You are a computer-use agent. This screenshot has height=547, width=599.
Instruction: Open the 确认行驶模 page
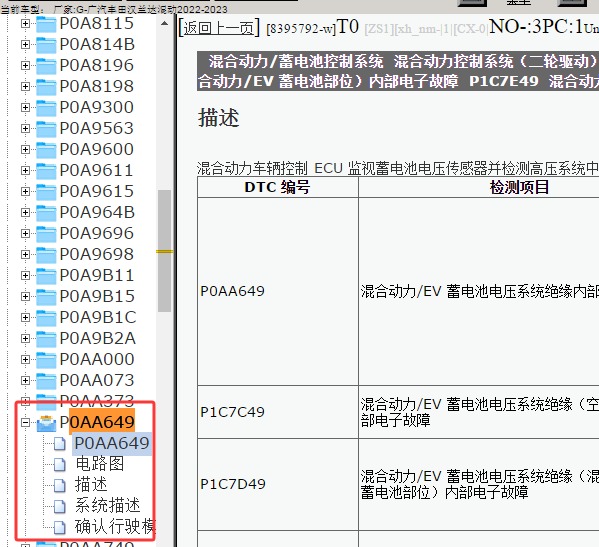coord(115,528)
